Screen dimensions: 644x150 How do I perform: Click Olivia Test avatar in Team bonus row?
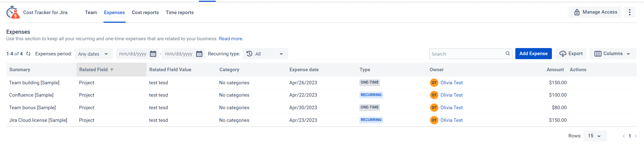coord(434,108)
